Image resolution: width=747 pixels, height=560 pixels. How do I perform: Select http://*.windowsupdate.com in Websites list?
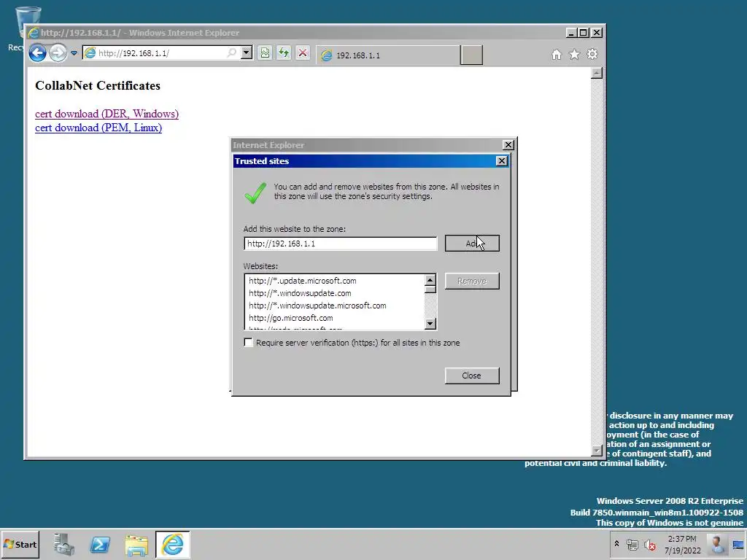[300, 293]
